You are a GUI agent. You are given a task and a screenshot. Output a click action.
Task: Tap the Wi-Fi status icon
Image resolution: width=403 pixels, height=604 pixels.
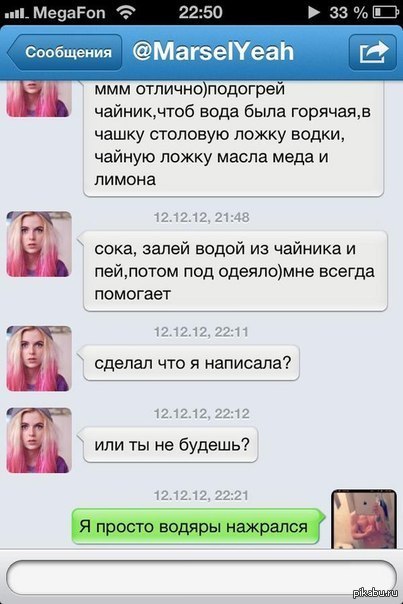point(126,12)
